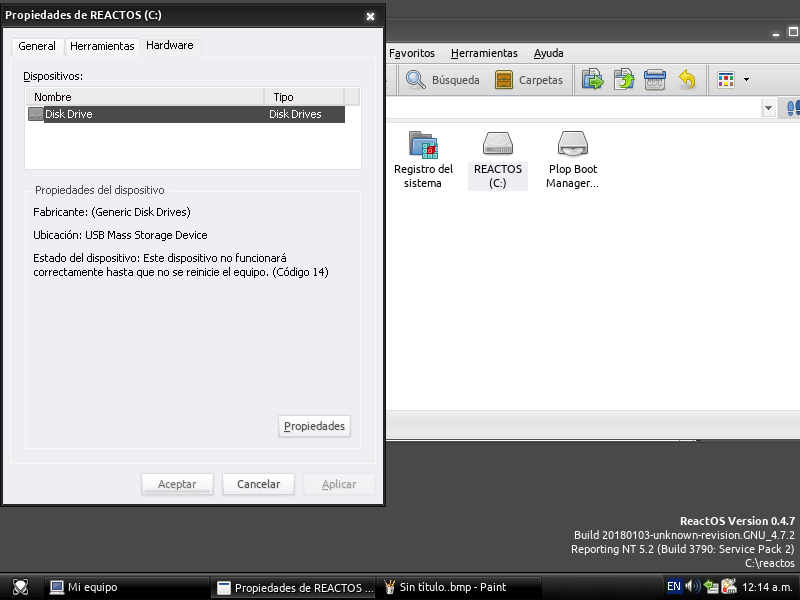Click the Move To toolbar icon
Image resolution: width=800 pixels, height=600 pixels.
(x=592, y=80)
